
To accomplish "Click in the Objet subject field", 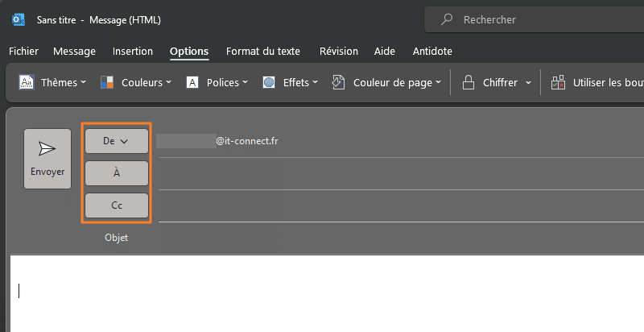I will pyautogui.click(x=401, y=238).
